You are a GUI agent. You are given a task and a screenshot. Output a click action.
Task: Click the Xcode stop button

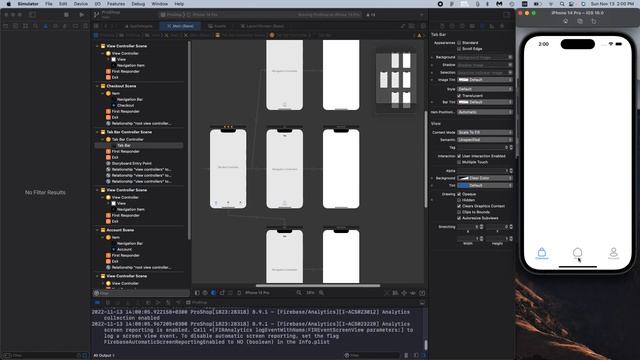(x=66, y=15)
